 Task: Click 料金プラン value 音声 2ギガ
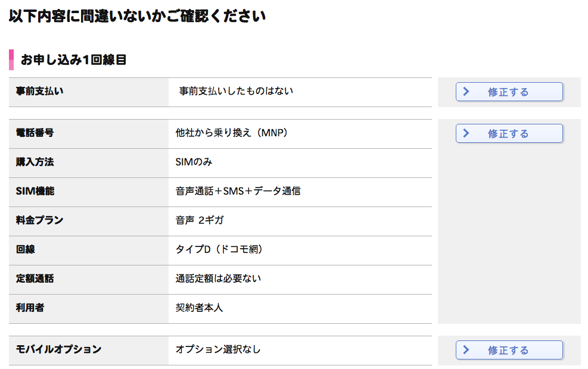click(x=200, y=220)
